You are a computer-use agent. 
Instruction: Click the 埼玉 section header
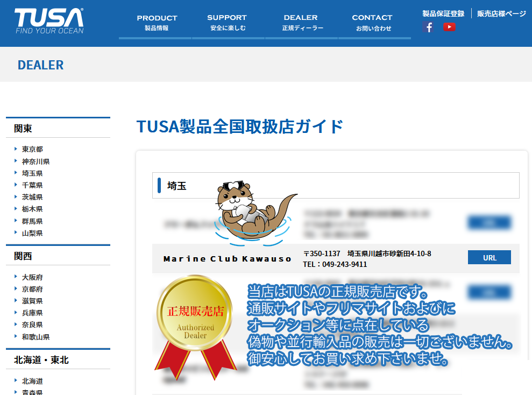(336, 185)
